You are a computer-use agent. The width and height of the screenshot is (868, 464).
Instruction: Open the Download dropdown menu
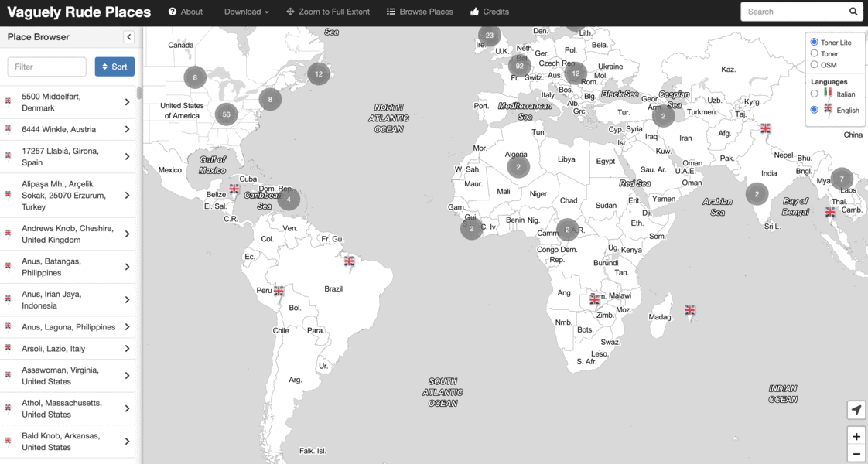(246, 12)
